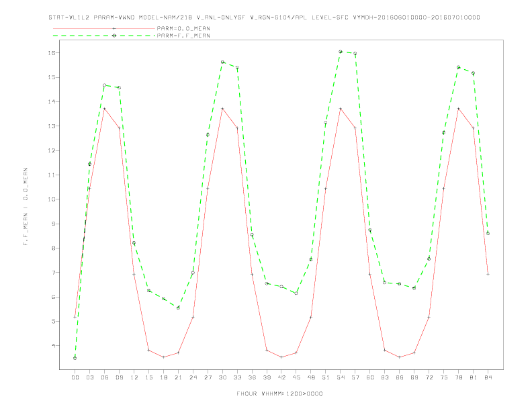Click x-axis tick label 03
Image resolution: width=532 pixels, height=411 pixels.
89,377
